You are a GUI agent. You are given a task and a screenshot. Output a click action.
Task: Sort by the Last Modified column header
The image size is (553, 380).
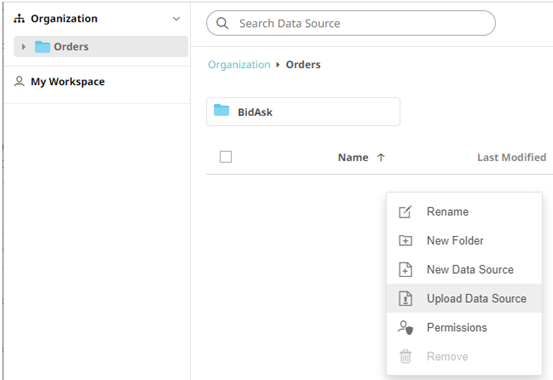click(511, 157)
